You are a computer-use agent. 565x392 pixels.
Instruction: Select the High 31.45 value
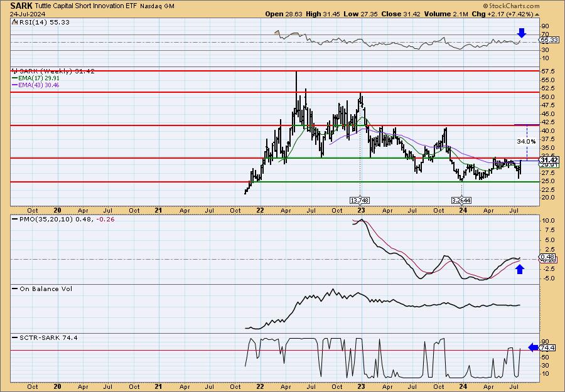point(323,14)
